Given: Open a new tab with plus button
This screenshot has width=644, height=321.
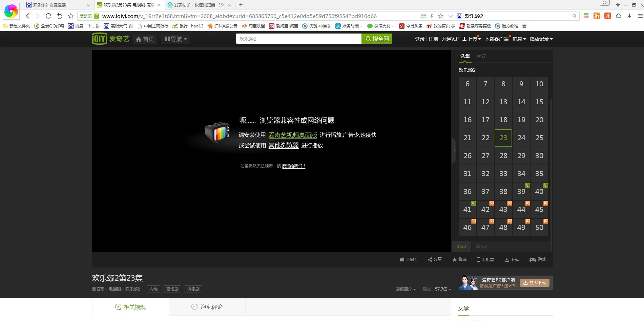Looking at the screenshot, I should pyautogui.click(x=241, y=5).
